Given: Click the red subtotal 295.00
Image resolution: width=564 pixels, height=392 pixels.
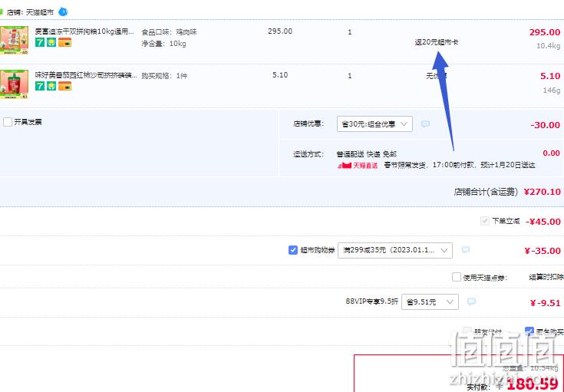Looking at the screenshot, I should coord(545,32).
